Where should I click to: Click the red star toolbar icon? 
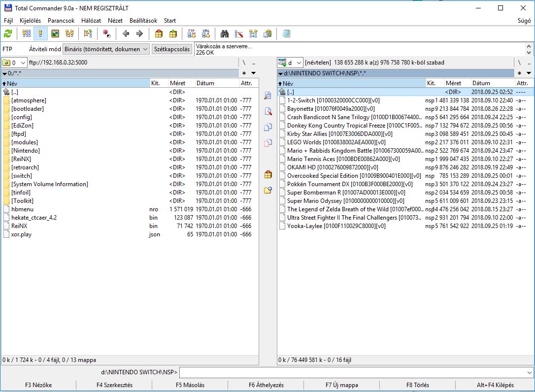tap(106, 33)
